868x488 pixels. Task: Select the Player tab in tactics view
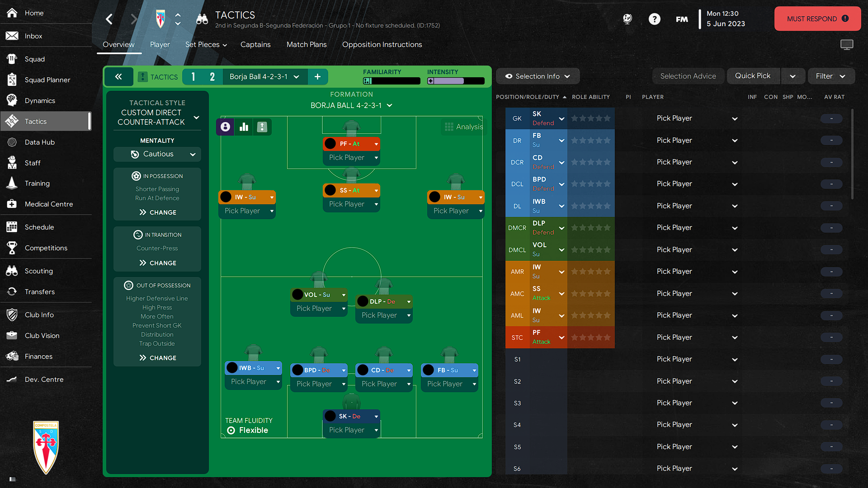click(160, 45)
